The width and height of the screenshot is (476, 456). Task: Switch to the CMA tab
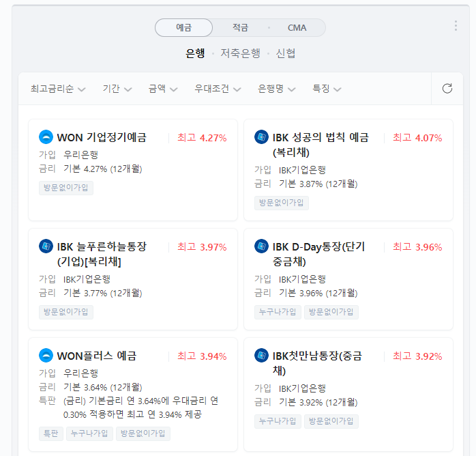297,27
